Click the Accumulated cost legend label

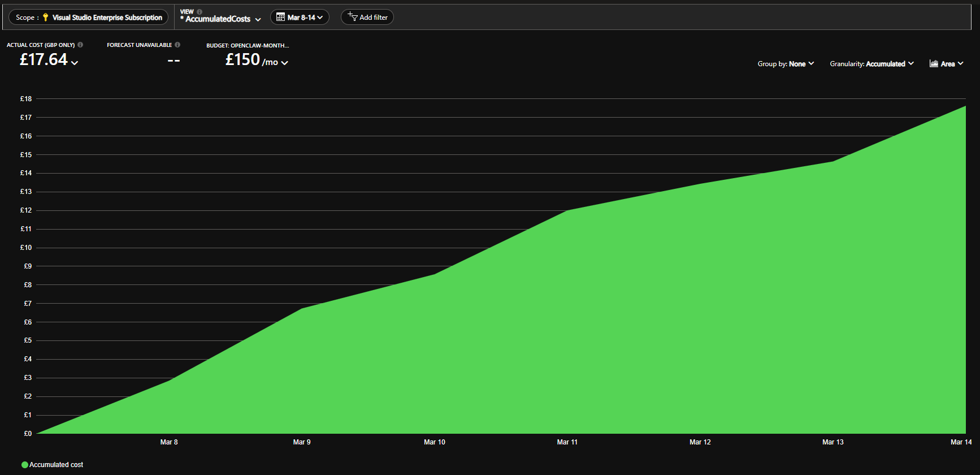pyautogui.click(x=56, y=465)
